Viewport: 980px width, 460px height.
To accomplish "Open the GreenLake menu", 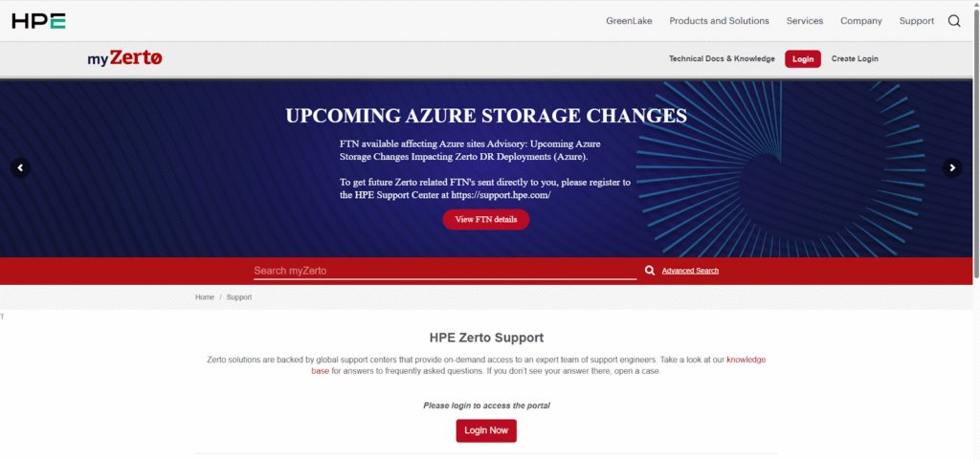I will [x=629, y=21].
